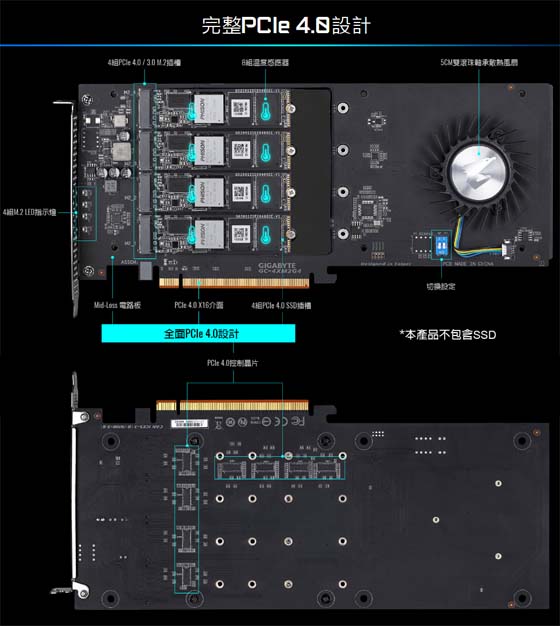Click the AORUS eagle logo on the fan hub

pos(479,170)
